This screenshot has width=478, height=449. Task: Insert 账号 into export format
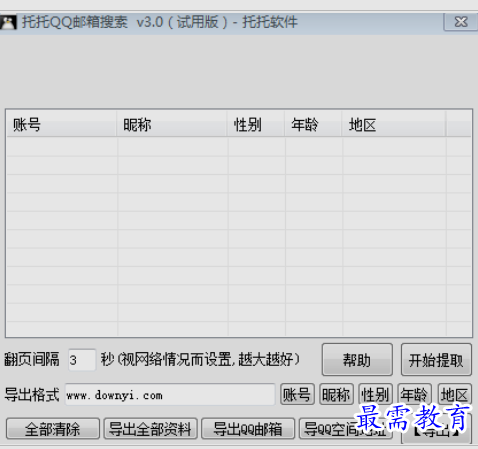pyautogui.click(x=297, y=394)
